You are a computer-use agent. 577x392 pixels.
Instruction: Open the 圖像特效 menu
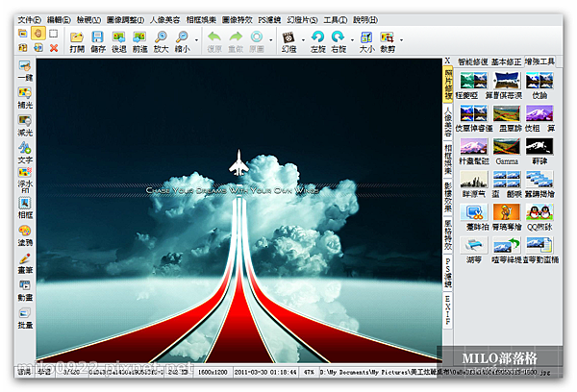point(237,20)
